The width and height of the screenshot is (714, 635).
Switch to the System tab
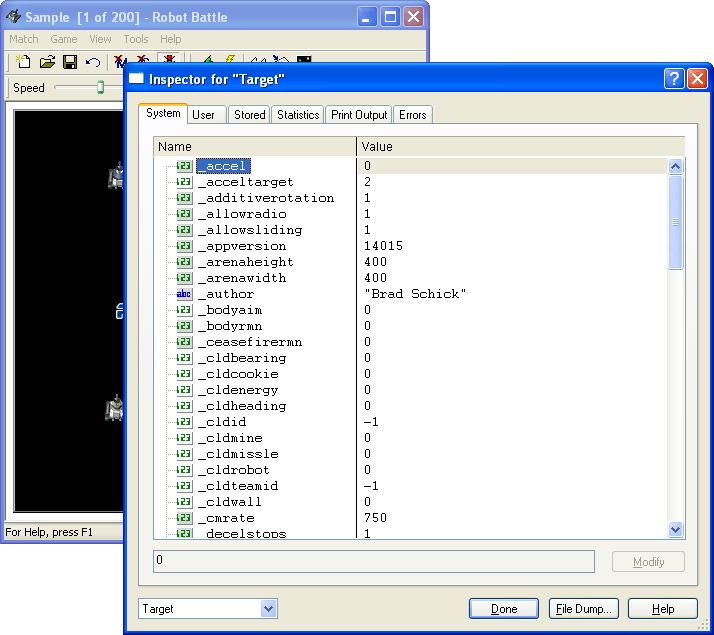(163, 113)
